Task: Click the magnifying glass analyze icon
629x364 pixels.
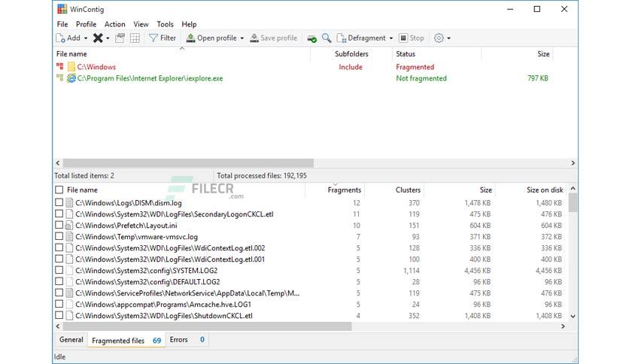Action: (327, 38)
